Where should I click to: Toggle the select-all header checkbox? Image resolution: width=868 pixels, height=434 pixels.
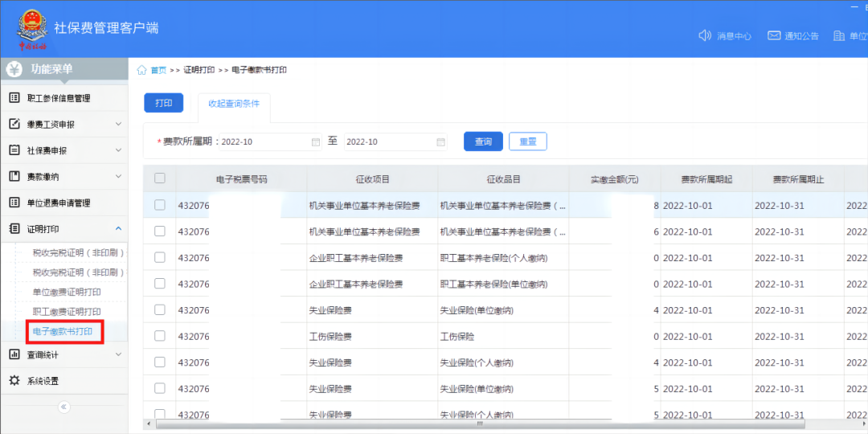click(x=159, y=178)
